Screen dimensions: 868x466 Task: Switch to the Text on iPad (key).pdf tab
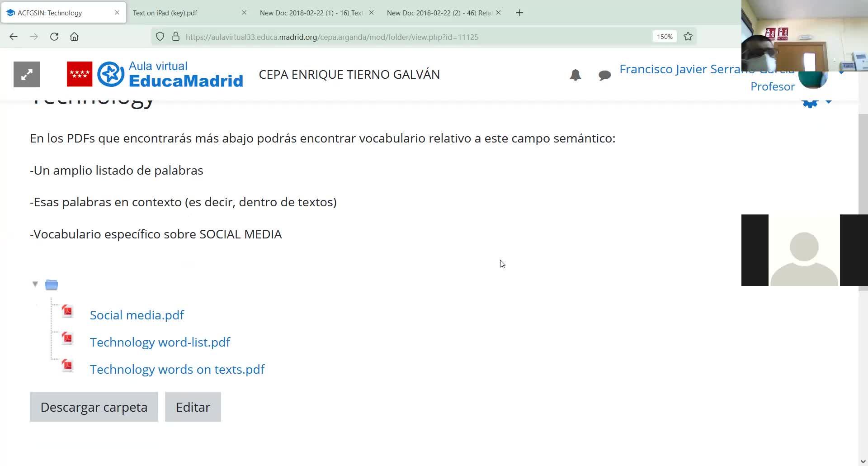pos(190,13)
